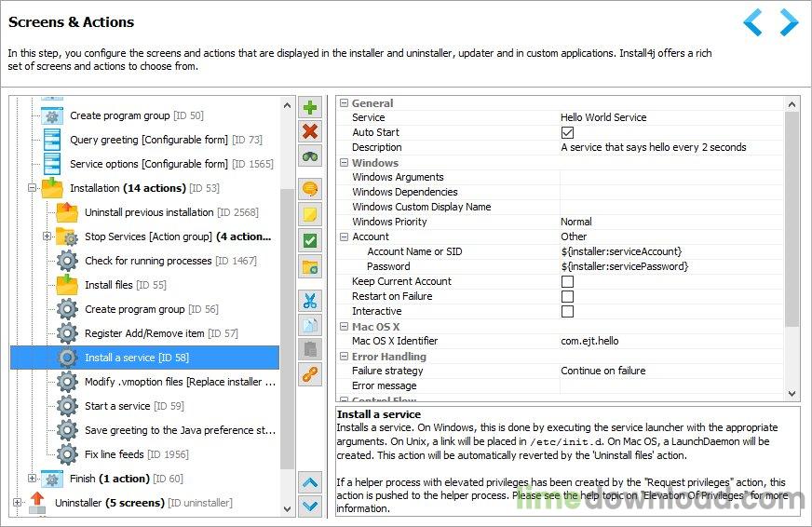Collapse the General property section
This screenshot has height=527, width=812.
pyautogui.click(x=344, y=103)
